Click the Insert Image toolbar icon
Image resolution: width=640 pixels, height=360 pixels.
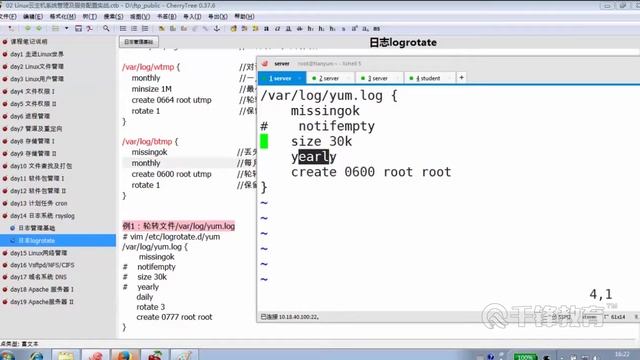tap(162, 29)
